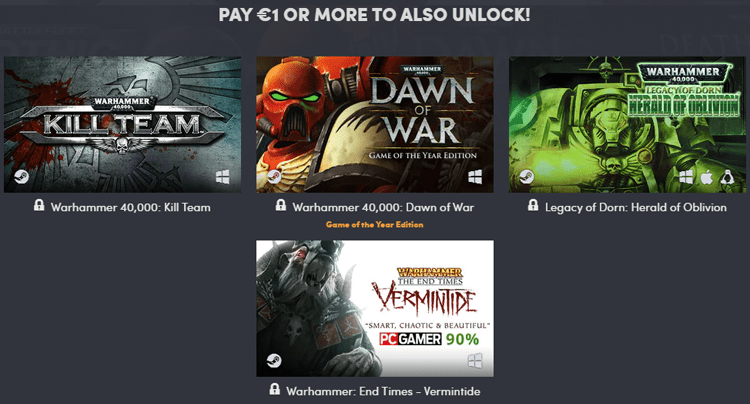Image resolution: width=750 pixels, height=404 pixels.
Task: Click the lock icon beside Vermintide title
Action: click(x=275, y=389)
